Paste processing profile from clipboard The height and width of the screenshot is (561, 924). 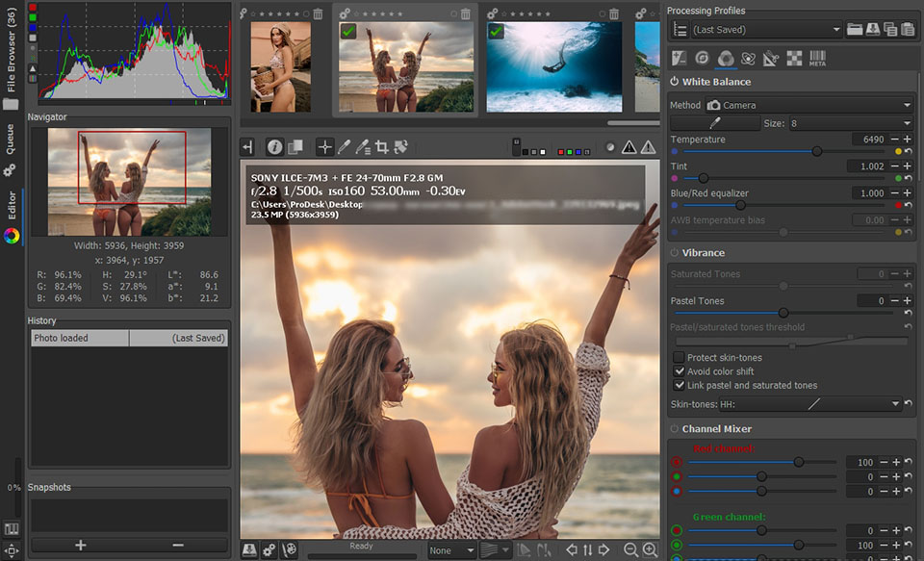click(908, 29)
